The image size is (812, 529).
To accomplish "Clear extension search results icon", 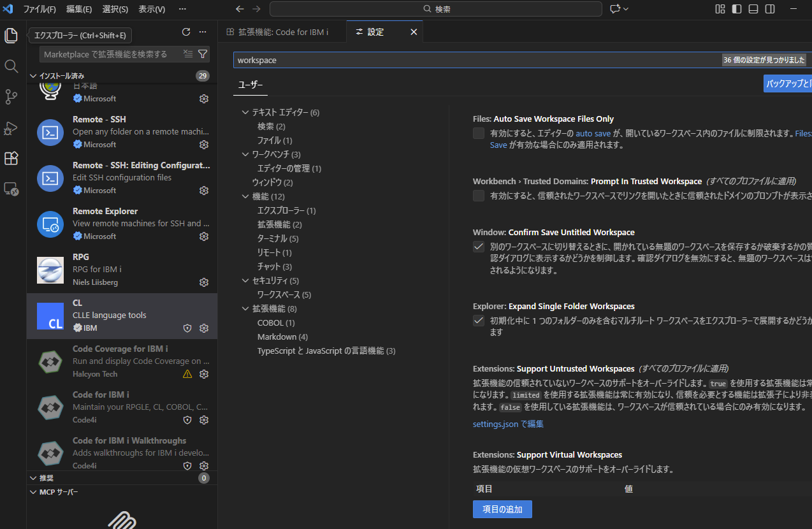I will point(187,54).
